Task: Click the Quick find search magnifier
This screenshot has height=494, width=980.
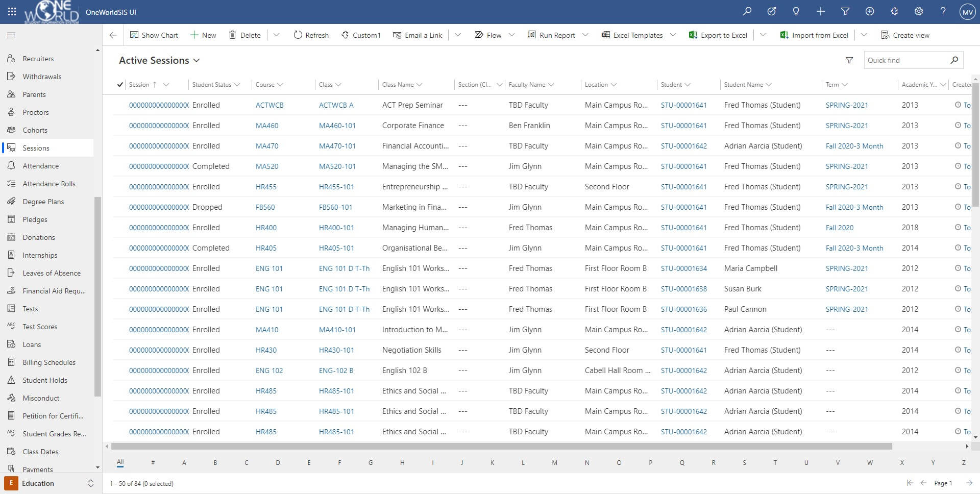Action: click(x=954, y=60)
